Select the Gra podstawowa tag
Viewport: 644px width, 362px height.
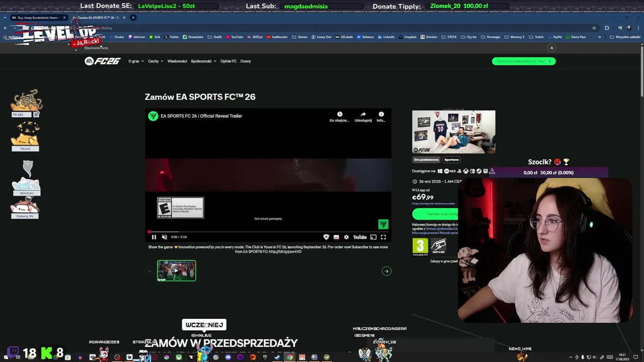click(426, 160)
